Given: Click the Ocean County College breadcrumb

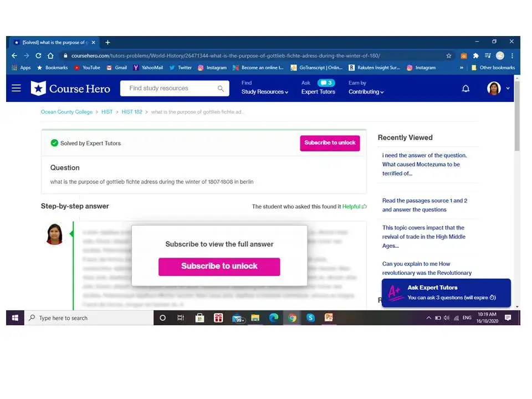Looking at the screenshot, I should [66, 112].
